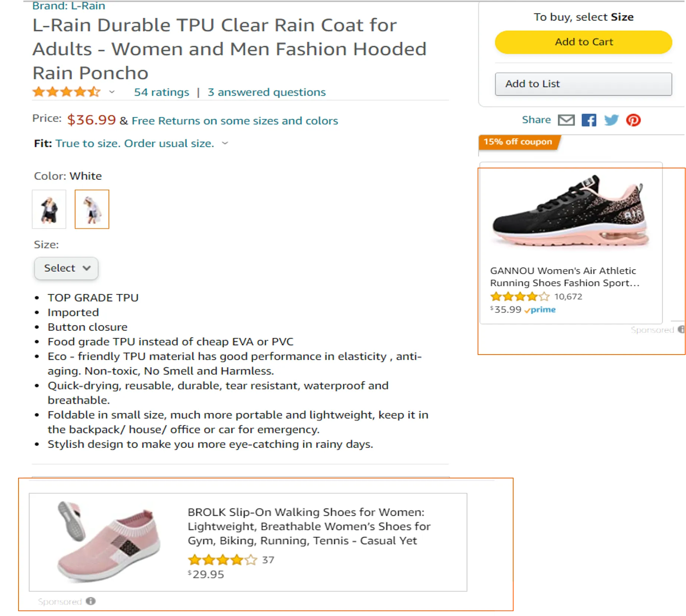Share on Pinterest icon
686x616 pixels.
pos(633,120)
